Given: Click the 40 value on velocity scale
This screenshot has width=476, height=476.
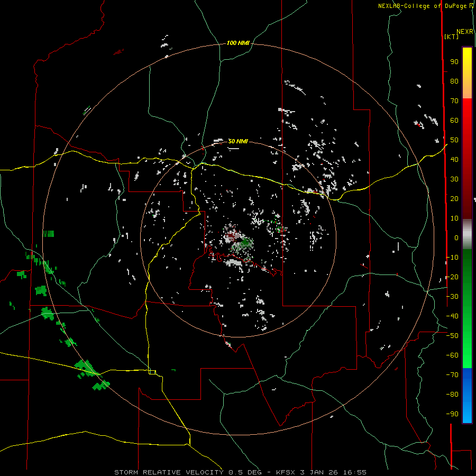Looking at the screenshot, I should [x=454, y=160].
